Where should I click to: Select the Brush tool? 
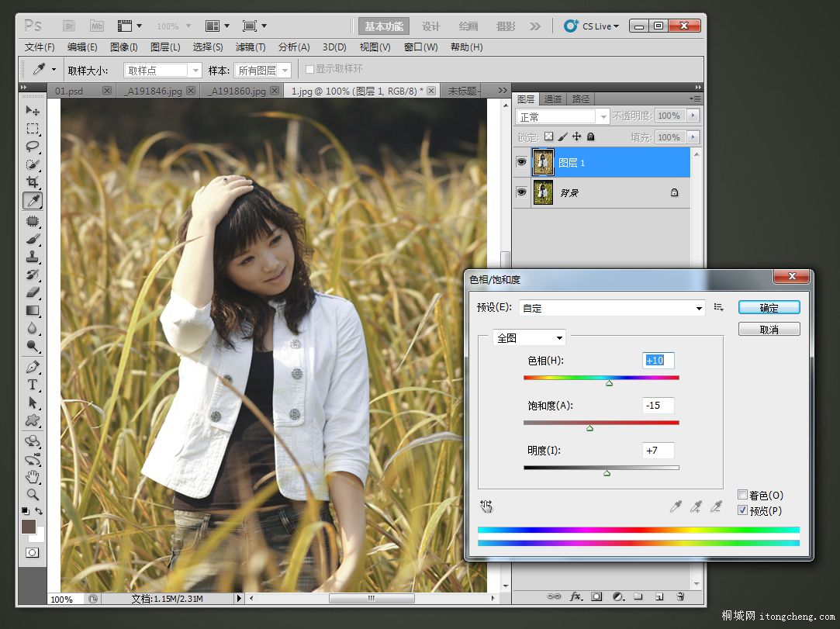pyautogui.click(x=33, y=239)
